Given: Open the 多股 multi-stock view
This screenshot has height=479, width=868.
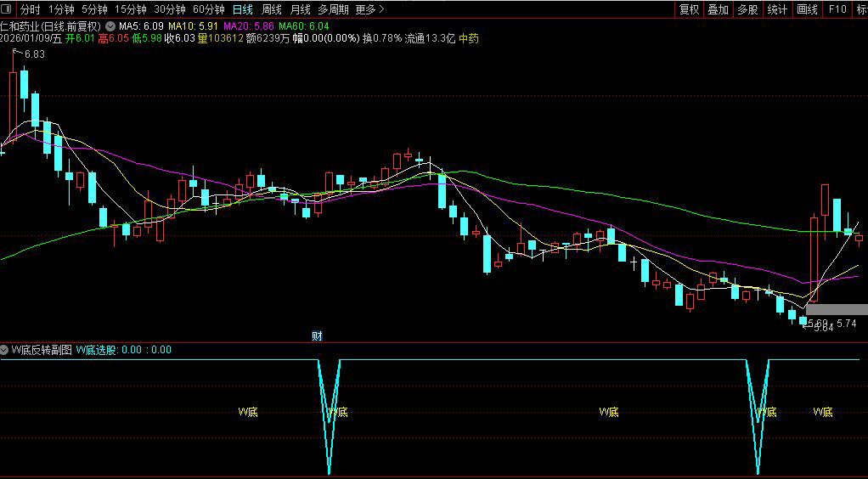Looking at the screenshot, I should coord(747,9).
